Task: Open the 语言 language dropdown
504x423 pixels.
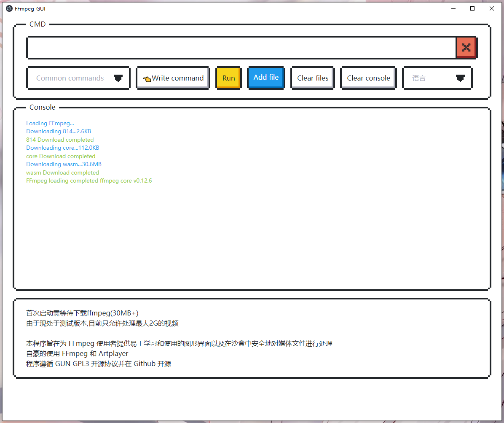Action: 437,78
